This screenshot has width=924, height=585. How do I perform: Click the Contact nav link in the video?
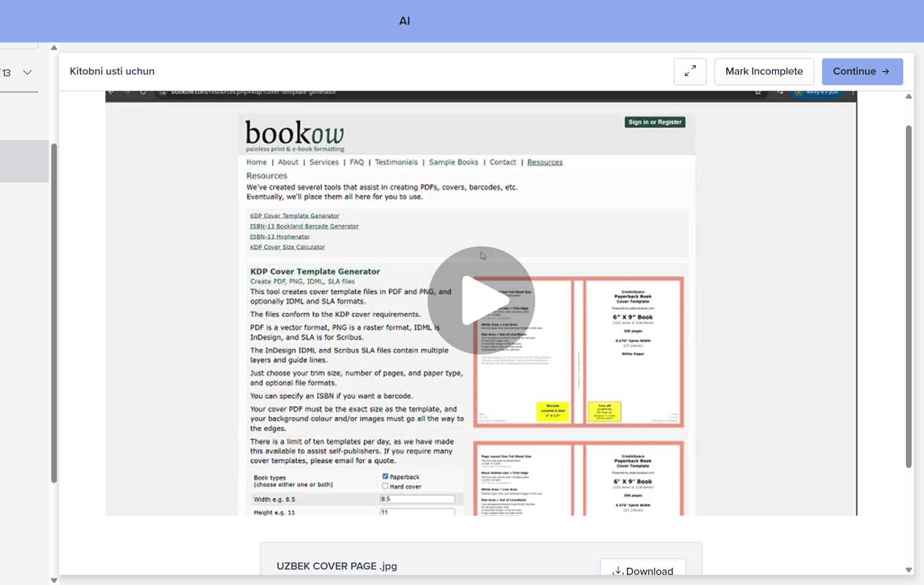503,162
